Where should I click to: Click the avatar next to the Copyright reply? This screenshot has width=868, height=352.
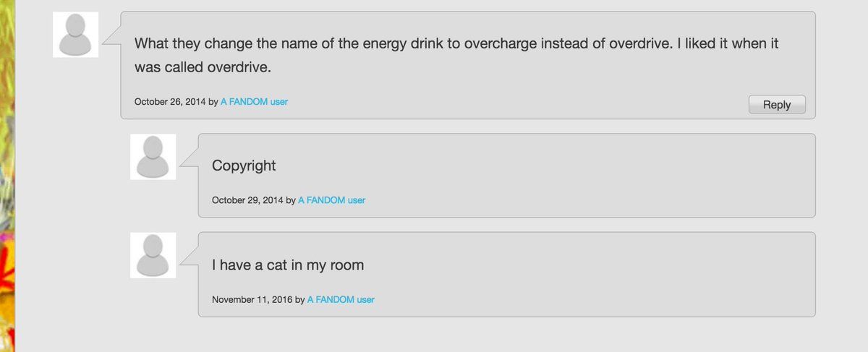tap(153, 157)
